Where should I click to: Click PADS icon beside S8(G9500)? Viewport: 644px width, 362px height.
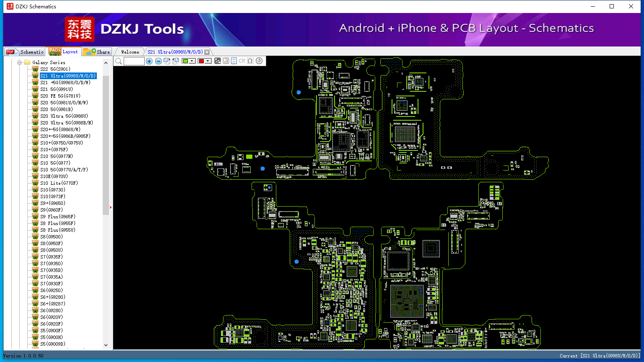35,237
